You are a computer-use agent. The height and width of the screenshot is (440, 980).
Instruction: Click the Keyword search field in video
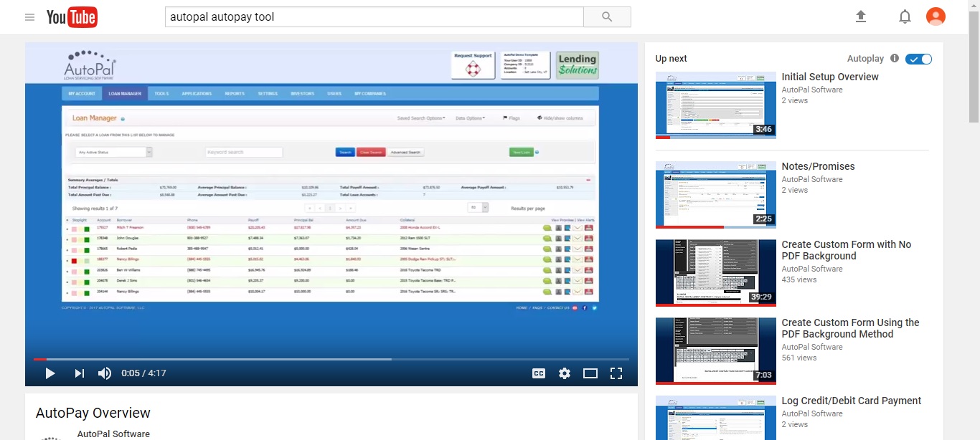[x=244, y=152]
